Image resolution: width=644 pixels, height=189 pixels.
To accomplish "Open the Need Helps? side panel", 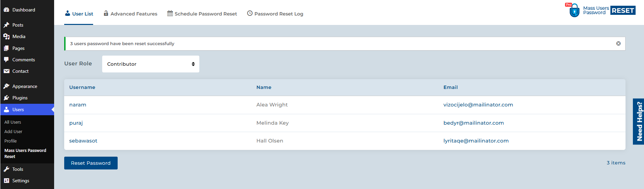I will [x=639, y=121].
